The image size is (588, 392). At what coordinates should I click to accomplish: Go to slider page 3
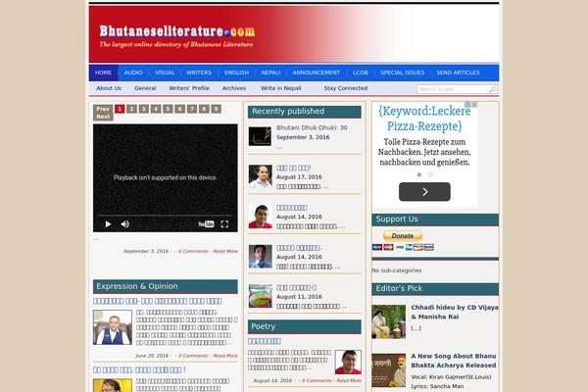pos(144,109)
